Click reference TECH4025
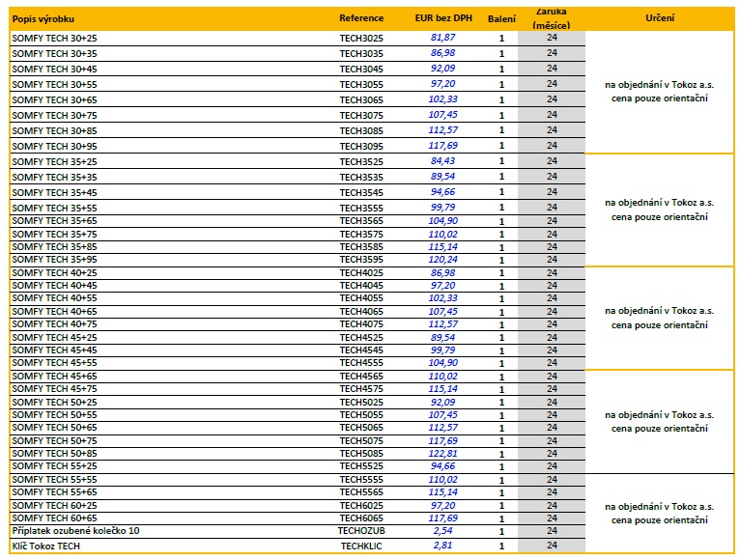The height and width of the screenshot is (560, 740). click(x=361, y=273)
